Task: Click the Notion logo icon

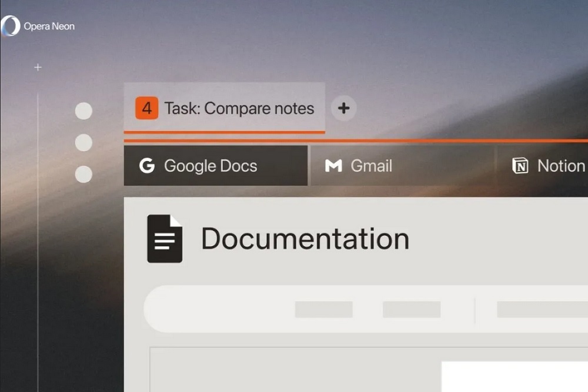Action: point(520,166)
